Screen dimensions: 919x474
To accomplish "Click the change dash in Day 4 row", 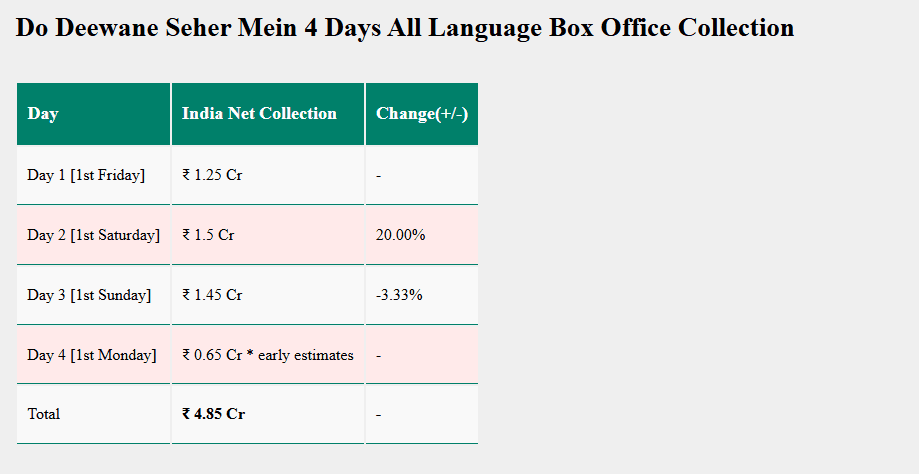I will [x=379, y=355].
